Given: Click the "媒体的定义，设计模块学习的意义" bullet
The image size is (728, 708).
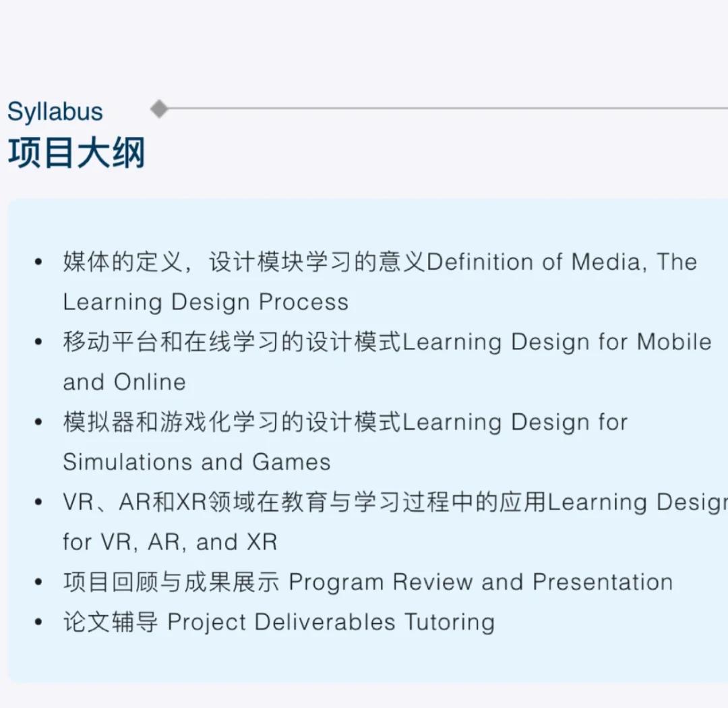Looking at the screenshot, I should [x=380, y=282].
